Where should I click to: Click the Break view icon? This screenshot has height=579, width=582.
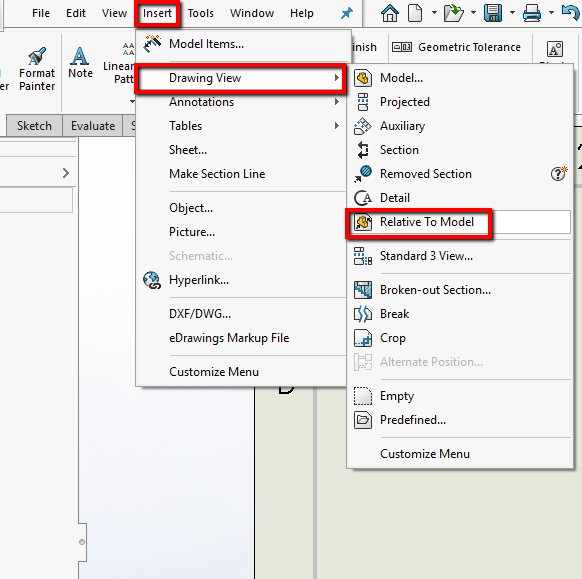[363, 314]
